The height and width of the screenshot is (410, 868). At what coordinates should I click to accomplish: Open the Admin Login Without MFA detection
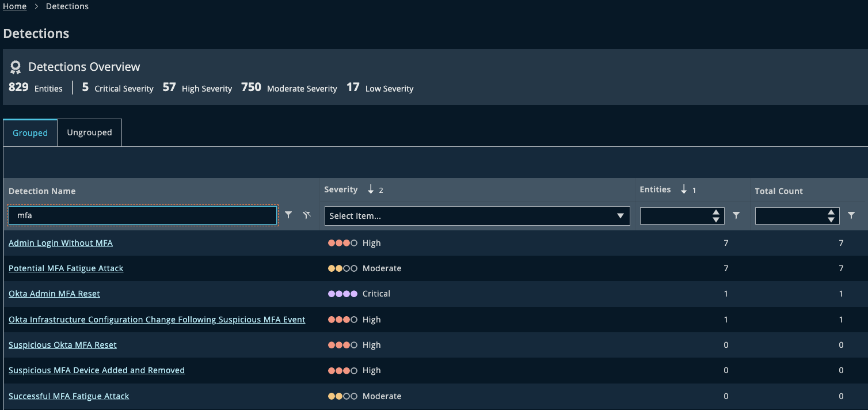point(60,243)
